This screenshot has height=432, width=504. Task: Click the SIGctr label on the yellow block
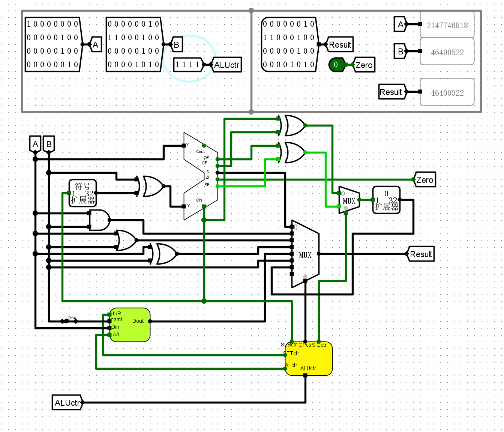(x=319, y=345)
